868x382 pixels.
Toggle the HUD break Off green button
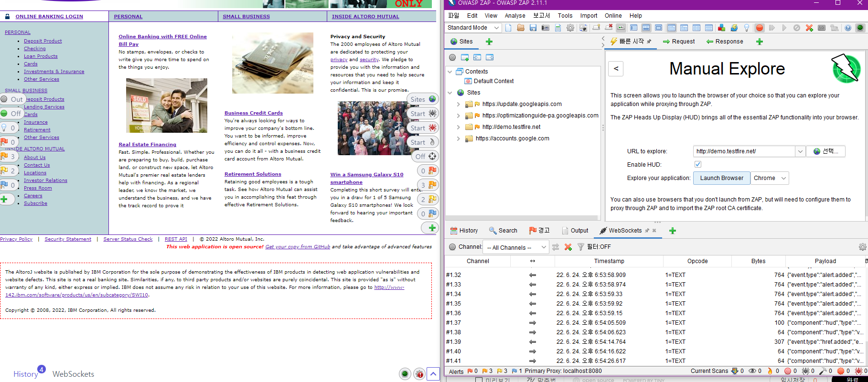[11, 114]
